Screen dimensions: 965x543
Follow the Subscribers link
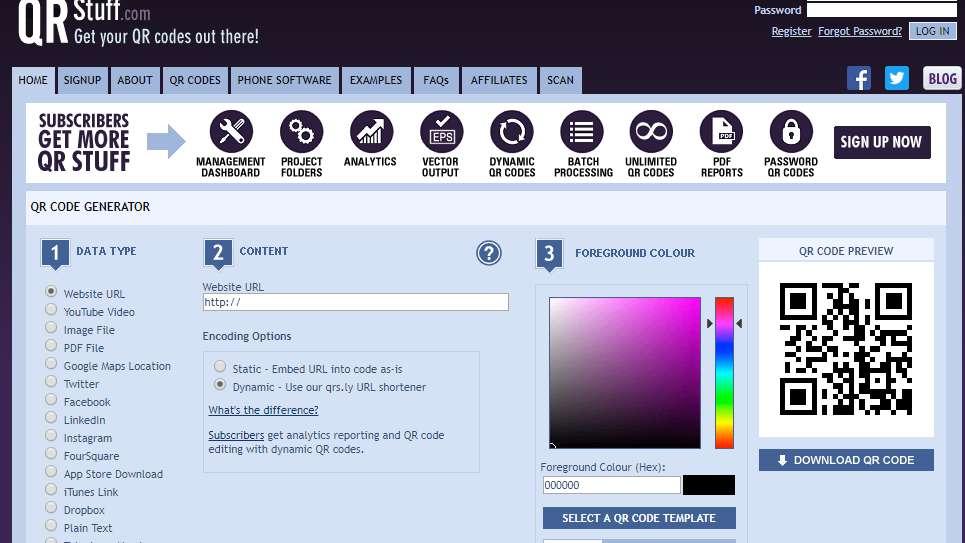[236, 435]
